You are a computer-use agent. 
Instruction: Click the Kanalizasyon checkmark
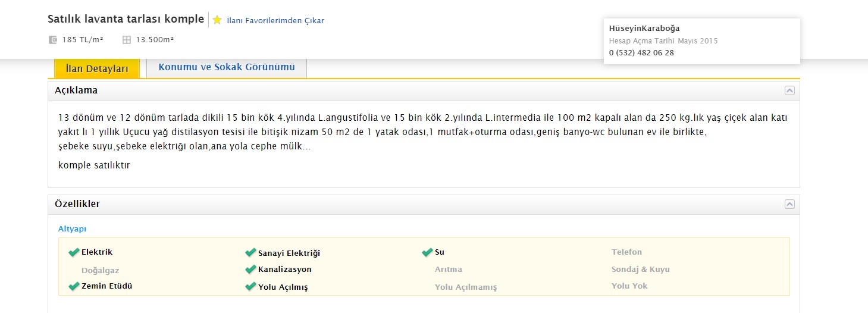(250, 270)
